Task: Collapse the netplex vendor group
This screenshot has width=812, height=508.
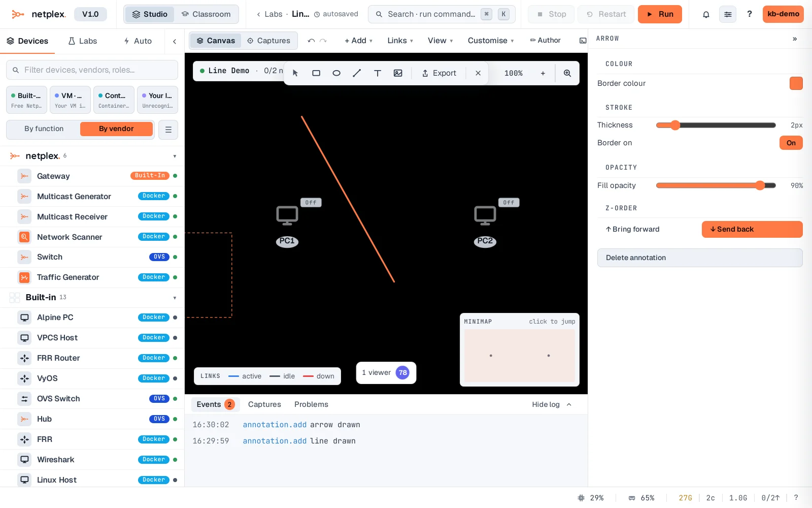Action: 175,156
